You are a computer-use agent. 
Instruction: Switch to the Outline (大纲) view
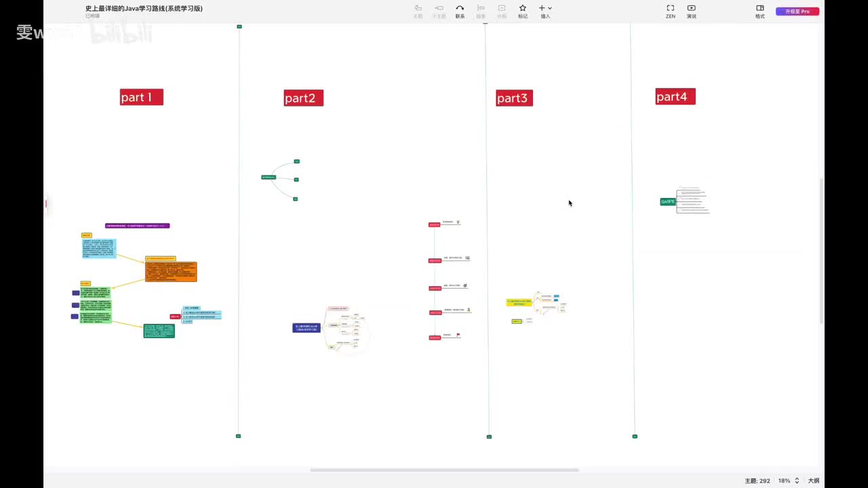pos(813,481)
